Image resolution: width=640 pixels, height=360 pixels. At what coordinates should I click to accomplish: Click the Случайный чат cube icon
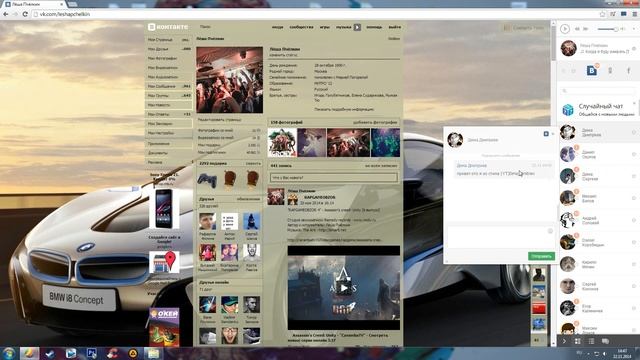coord(568,109)
